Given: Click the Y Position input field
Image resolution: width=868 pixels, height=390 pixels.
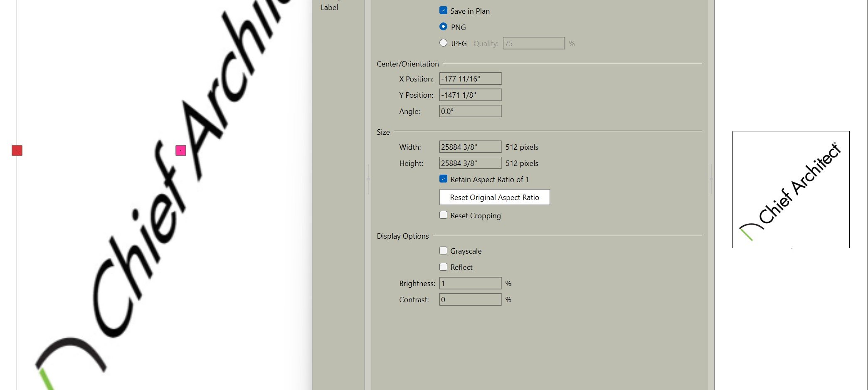Looking at the screenshot, I should pos(470,95).
